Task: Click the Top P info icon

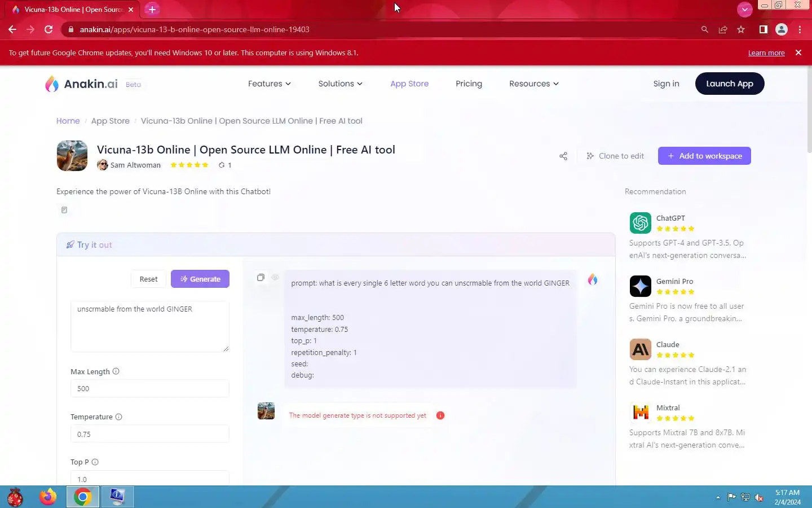Action: tap(95, 462)
